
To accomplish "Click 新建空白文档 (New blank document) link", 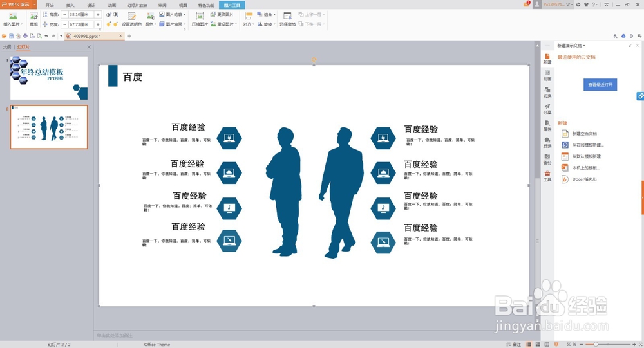I will click(585, 133).
